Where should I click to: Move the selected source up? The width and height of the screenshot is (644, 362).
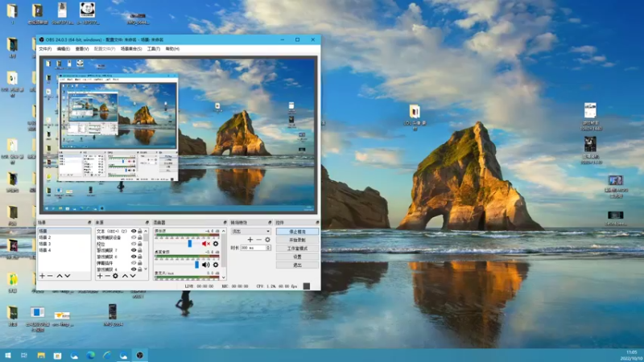coord(125,276)
